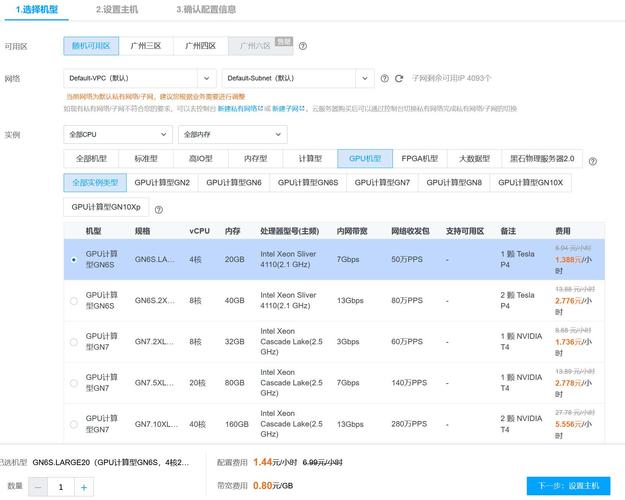Switch to step 3.确认配置信息 tab

tap(206, 10)
